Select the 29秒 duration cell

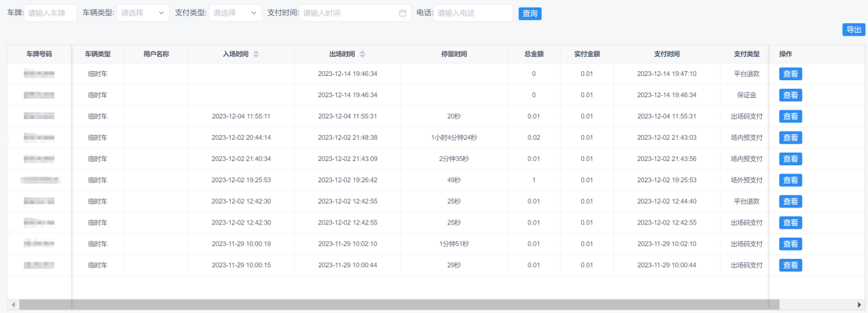[454, 265]
